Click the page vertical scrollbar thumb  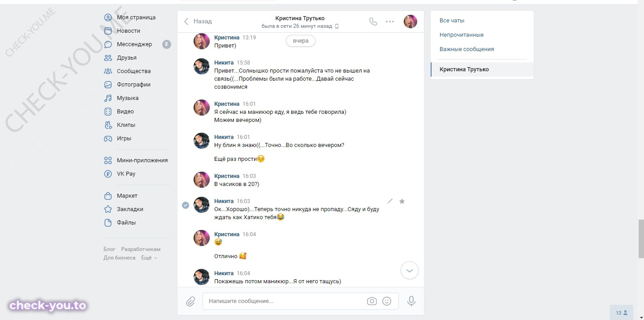(x=641, y=239)
